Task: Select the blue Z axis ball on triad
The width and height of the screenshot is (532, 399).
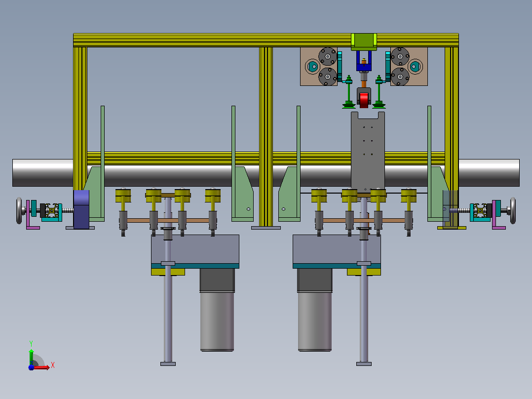Action: [31, 367]
